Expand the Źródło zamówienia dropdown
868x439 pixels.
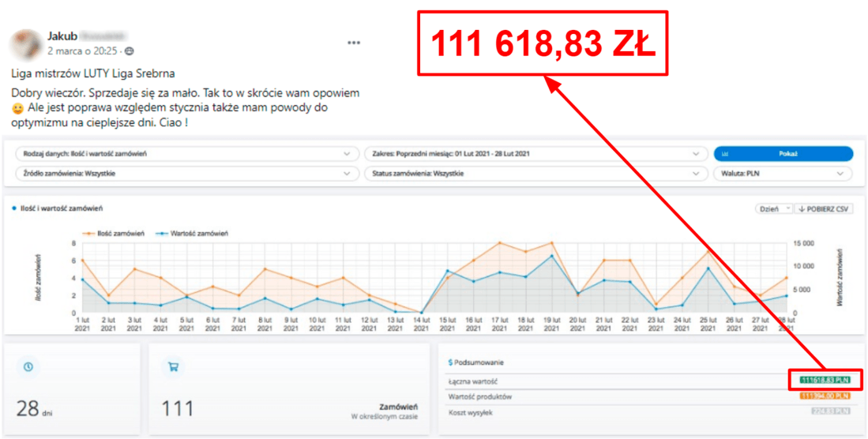[x=183, y=173]
